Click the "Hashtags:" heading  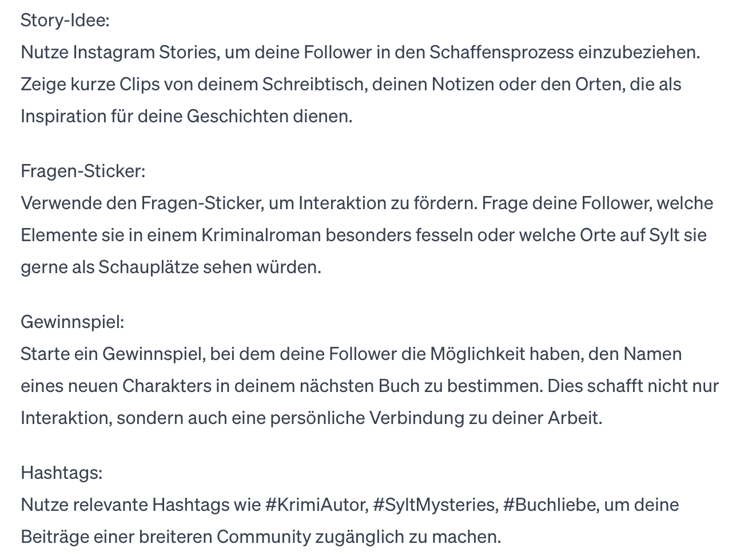pyautogui.click(x=61, y=473)
